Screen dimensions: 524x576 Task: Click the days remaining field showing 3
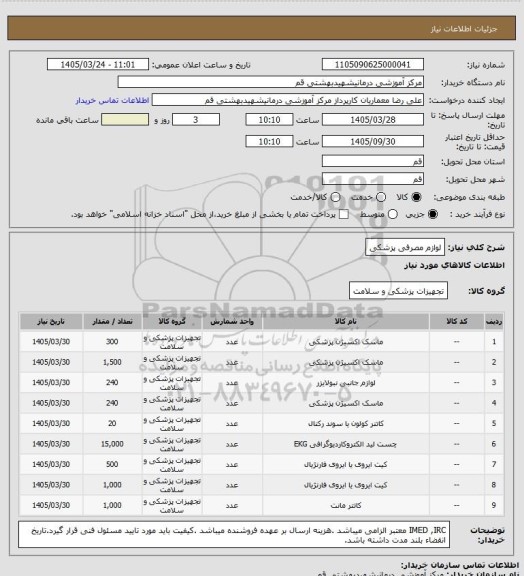(196, 120)
